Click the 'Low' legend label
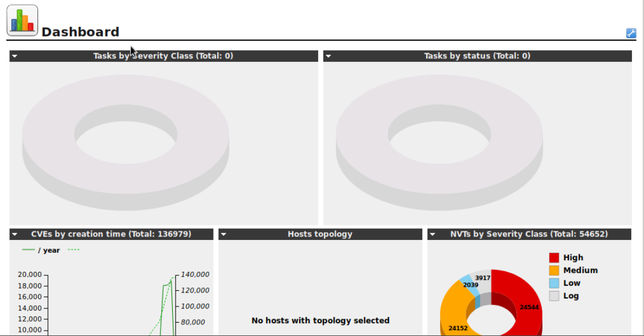Image resolution: width=644 pixels, height=336 pixels. [x=572, y=283]
